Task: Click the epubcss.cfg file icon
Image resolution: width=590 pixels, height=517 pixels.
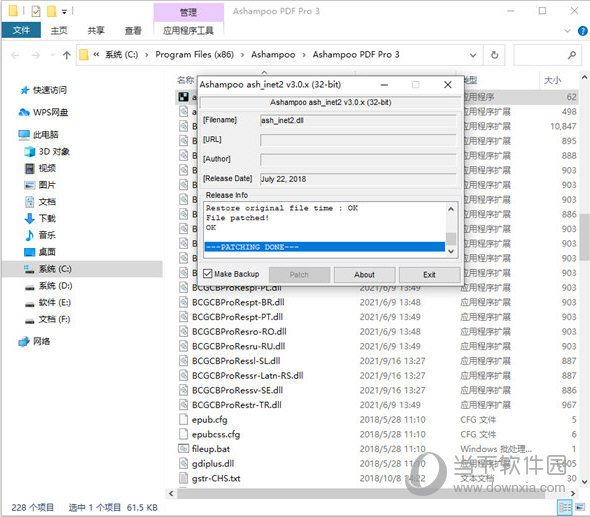Action: click(x=183, y=434)
